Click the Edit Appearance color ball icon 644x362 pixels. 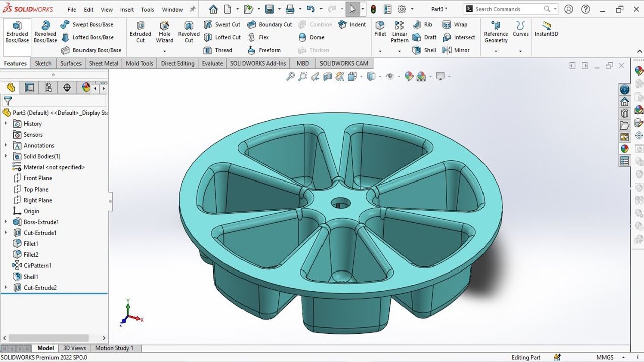click(x=409, y=76)
